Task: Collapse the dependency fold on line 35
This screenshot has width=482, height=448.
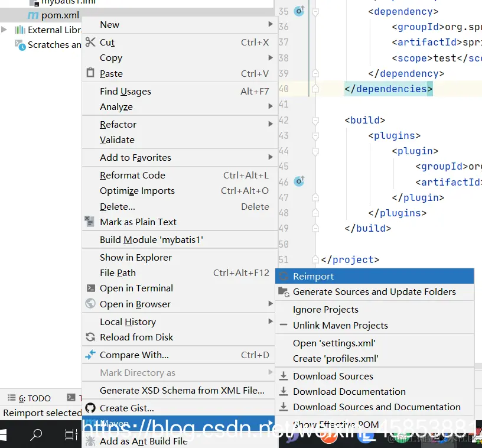Action: click(315, 12)
